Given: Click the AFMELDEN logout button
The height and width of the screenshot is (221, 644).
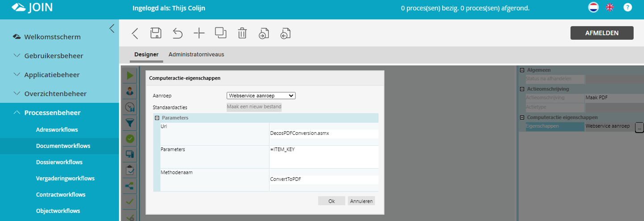Looking at the screenshot, I should (x=602, y=33).
